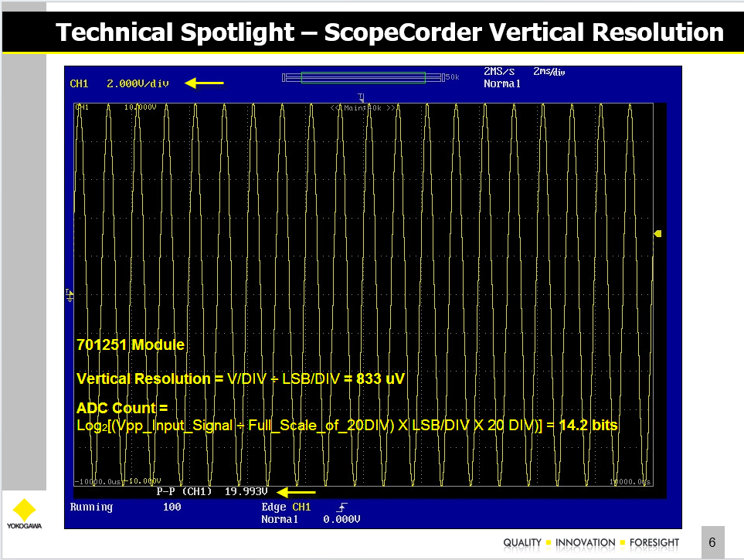Click the slide page number 6
The height and width of the screenshot is (560, 744).
pos(712,543)
